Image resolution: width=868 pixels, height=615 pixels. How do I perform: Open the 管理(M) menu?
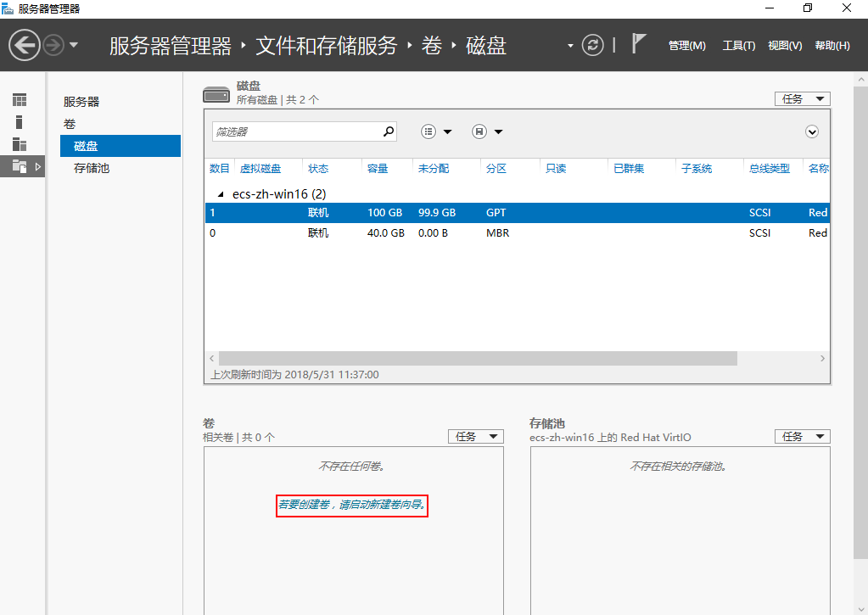click(x=686, y=46)
